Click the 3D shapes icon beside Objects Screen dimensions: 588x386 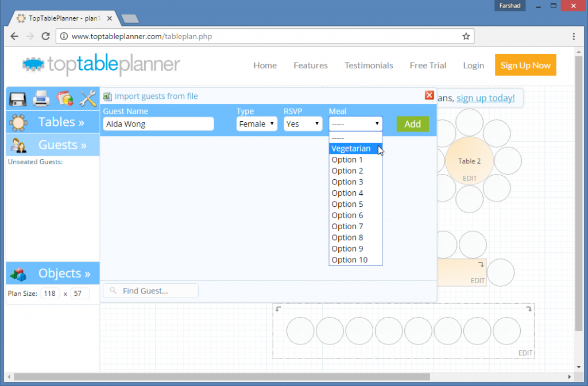[17, 273]
